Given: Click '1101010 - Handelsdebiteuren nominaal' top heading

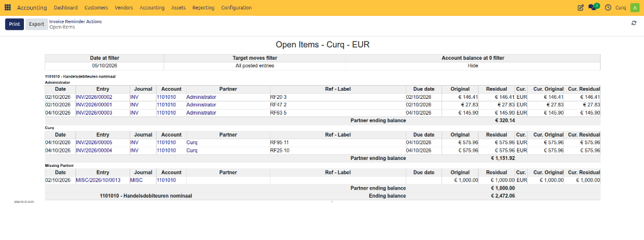Looking at the screenshot, I should click(80, 77).
